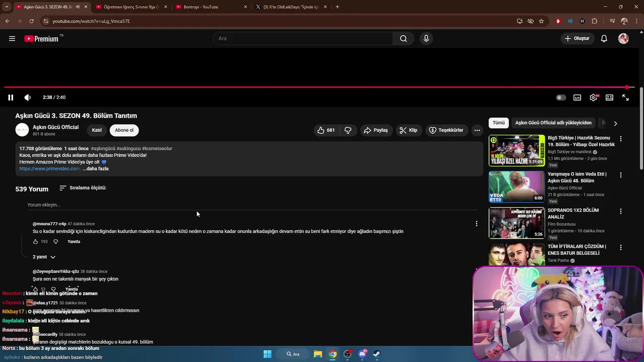This screenshot has height=362, width=644.
Task: Open Sopranos 1X2 Bölüm Analiz title
Action: pyautogui.click(x=573, y=214)
